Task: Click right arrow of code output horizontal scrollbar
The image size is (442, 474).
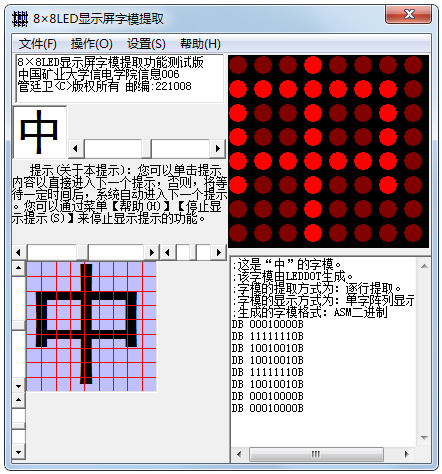Action: point(407,454)
